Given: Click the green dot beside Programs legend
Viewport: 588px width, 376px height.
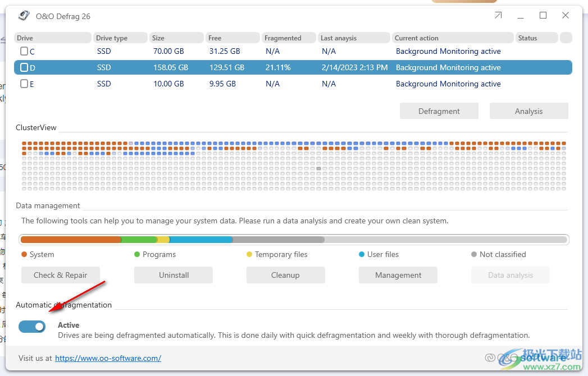Looking at the screenshot, I should click(137, 254).
